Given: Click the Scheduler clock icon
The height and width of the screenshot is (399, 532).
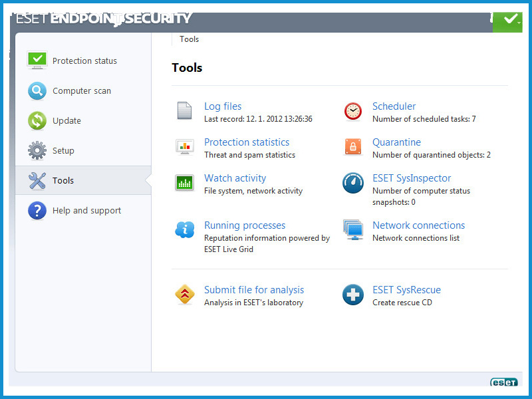Looking at the screenshot, I should click(353, 111).
